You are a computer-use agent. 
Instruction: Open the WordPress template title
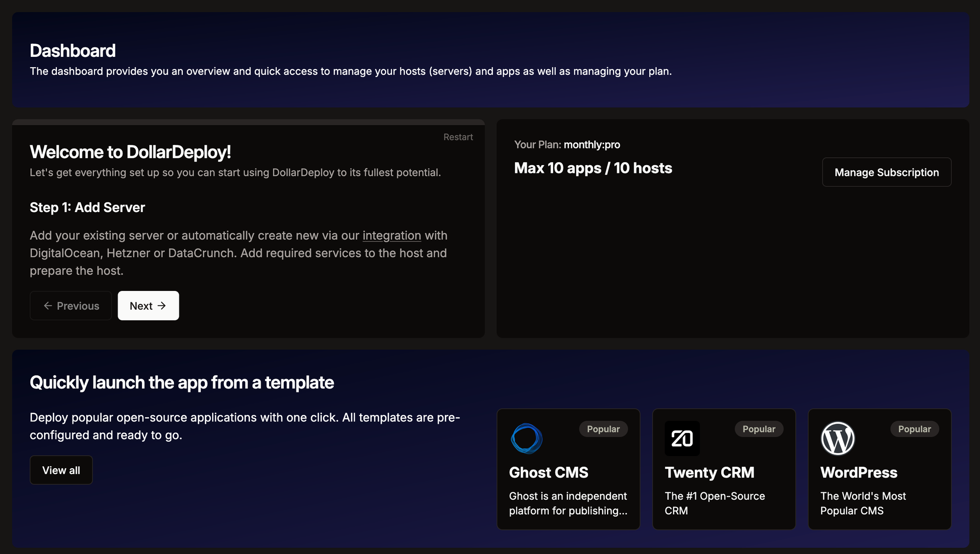(x=859, y=472)
